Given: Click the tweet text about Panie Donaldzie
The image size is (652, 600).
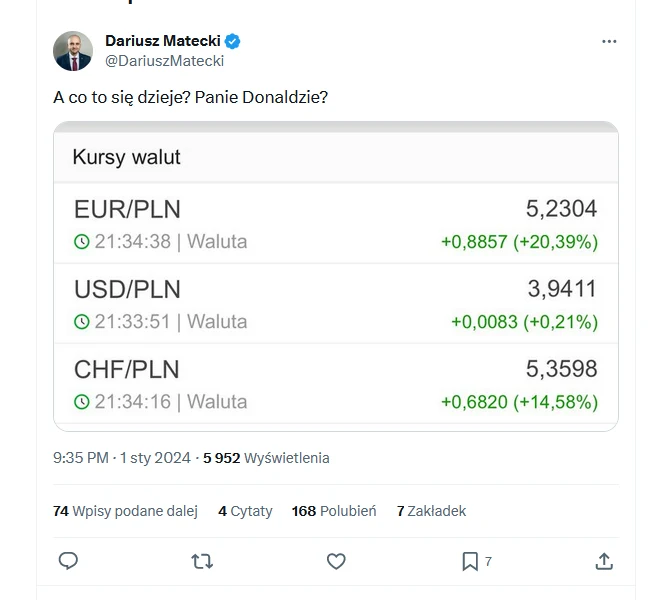Looking at the screenshot, I should pos(190,97).
